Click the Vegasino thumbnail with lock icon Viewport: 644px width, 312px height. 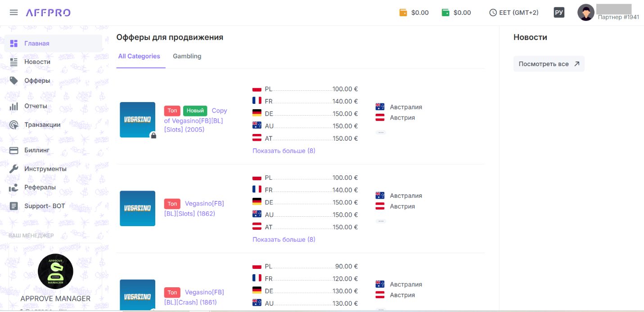(137, 120)
